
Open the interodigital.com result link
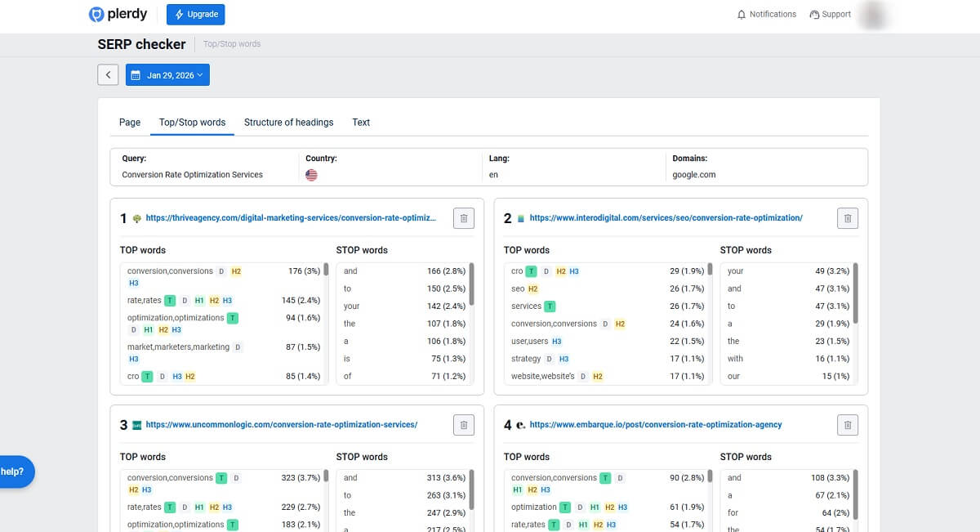pos(666,218)
